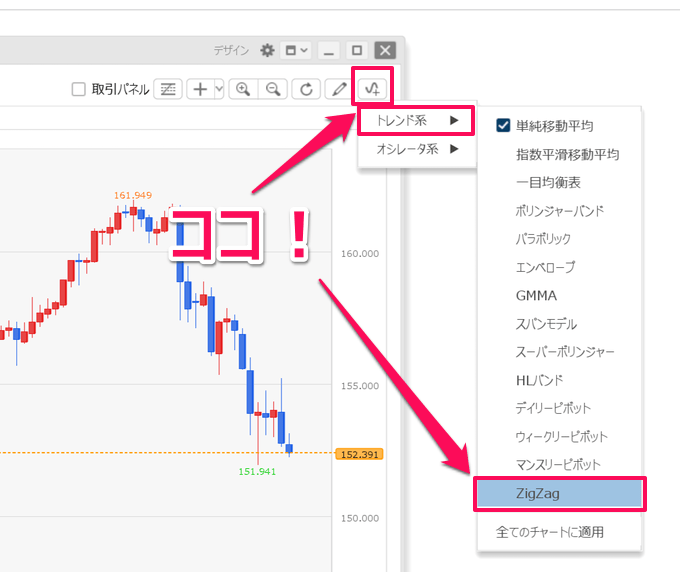Zoom in the chart with magnifier plus
The height and width of the screenshot is (572, 680).
pyautogui.click(x=242, y=89)
